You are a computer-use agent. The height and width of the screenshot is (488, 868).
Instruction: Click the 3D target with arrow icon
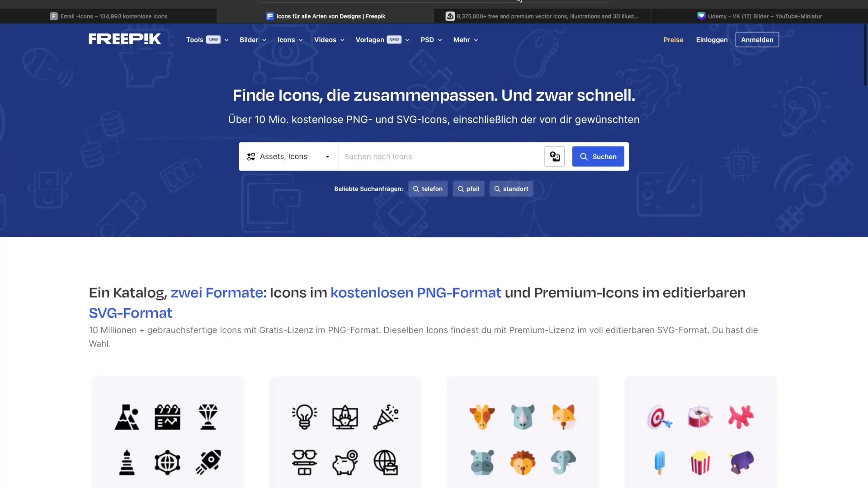point(660,417)
